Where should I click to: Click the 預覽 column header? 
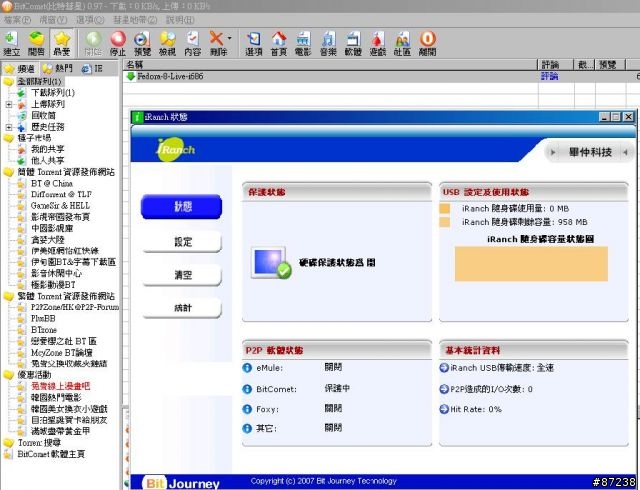point(610,65)
